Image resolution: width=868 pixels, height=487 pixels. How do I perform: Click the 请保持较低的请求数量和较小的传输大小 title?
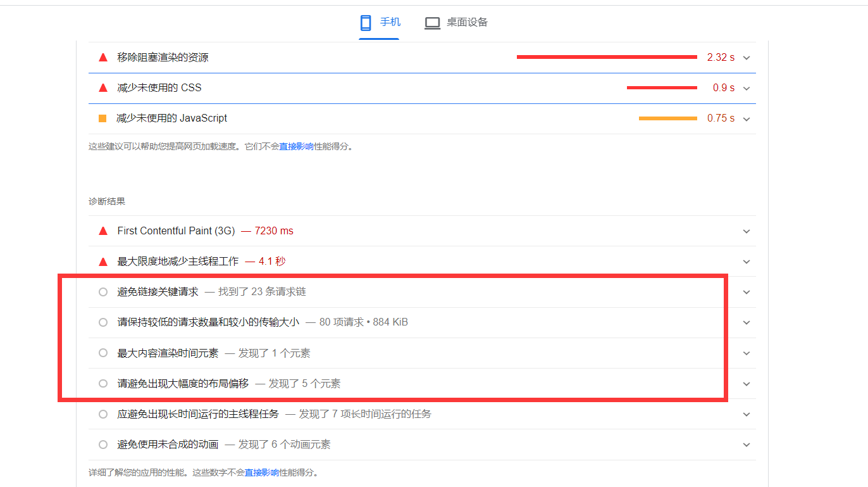click(x=208, y=322)
